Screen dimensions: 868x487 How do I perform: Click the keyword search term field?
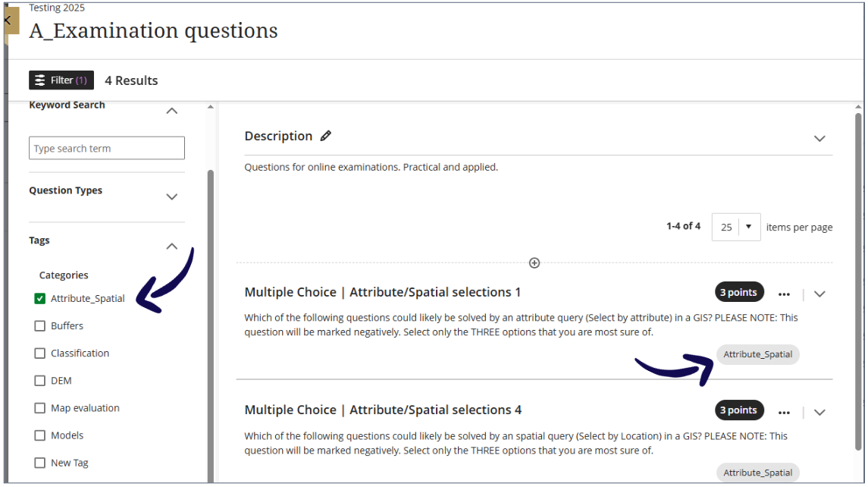pos(107,148)
